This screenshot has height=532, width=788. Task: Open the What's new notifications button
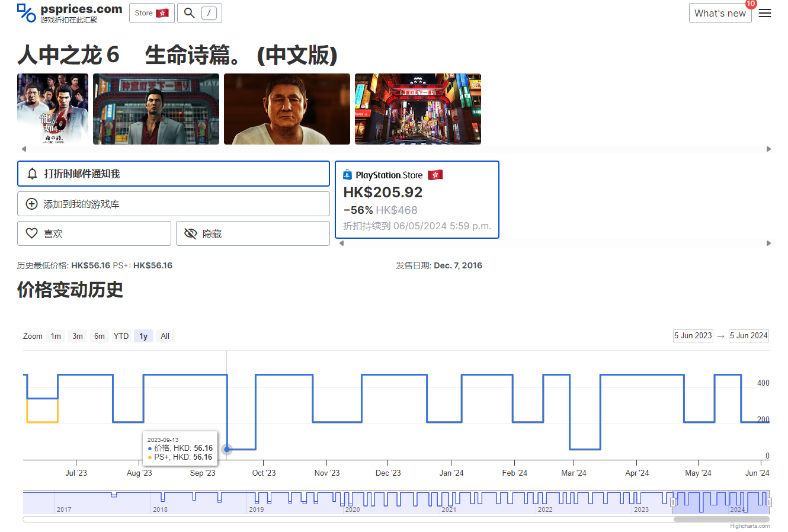tap(720, 13)
